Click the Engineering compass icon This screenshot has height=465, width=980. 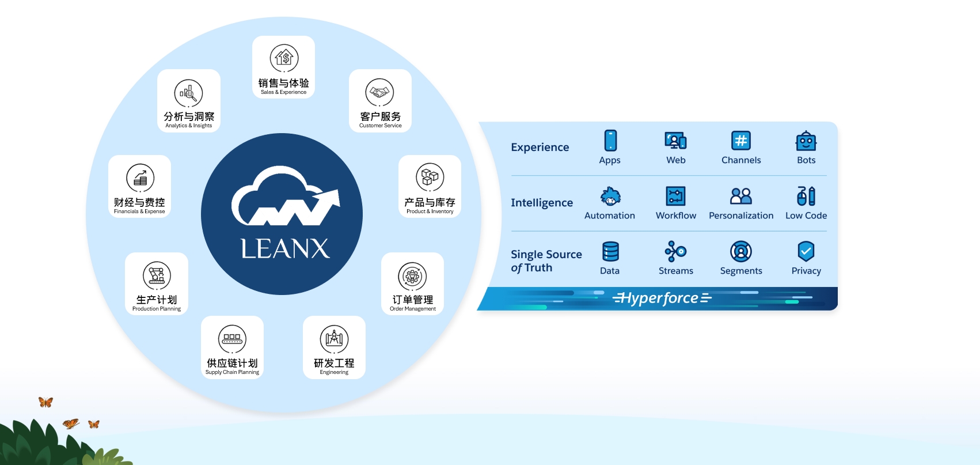tap(334, 339)
